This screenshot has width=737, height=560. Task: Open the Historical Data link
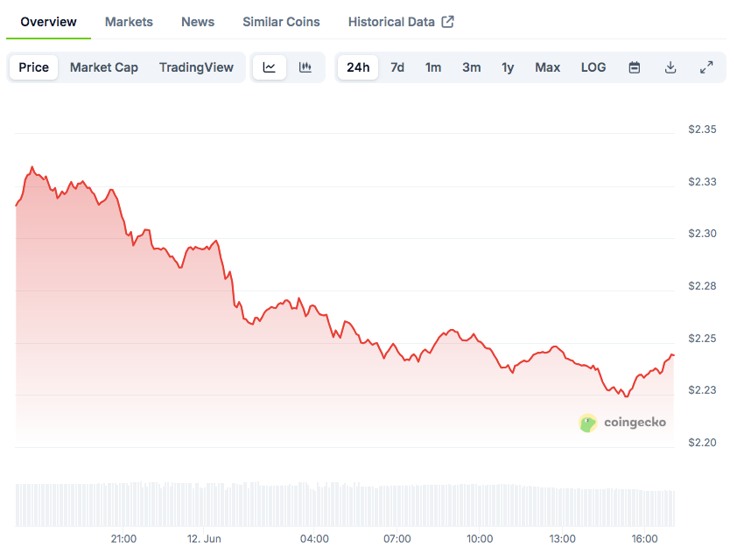391,22
